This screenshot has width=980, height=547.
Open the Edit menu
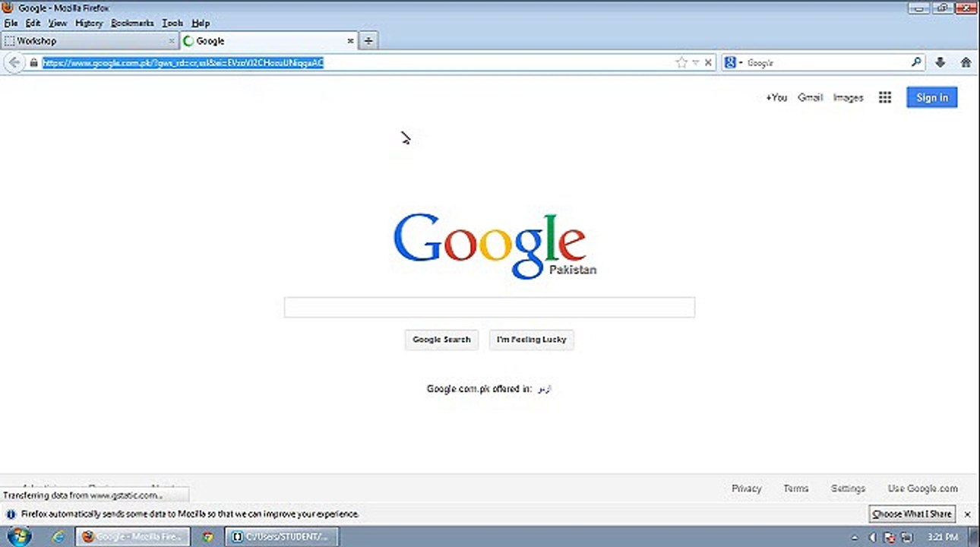tap(33, 24)
